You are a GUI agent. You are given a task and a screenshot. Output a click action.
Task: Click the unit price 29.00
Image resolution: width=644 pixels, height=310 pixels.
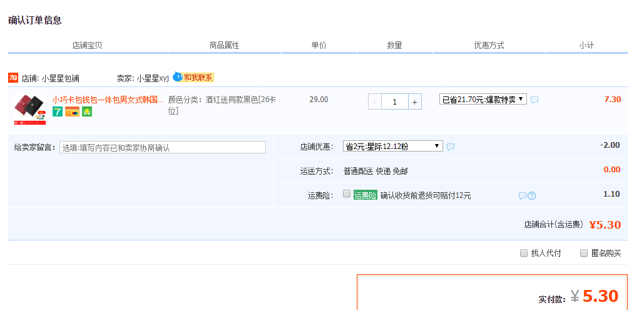319,100
